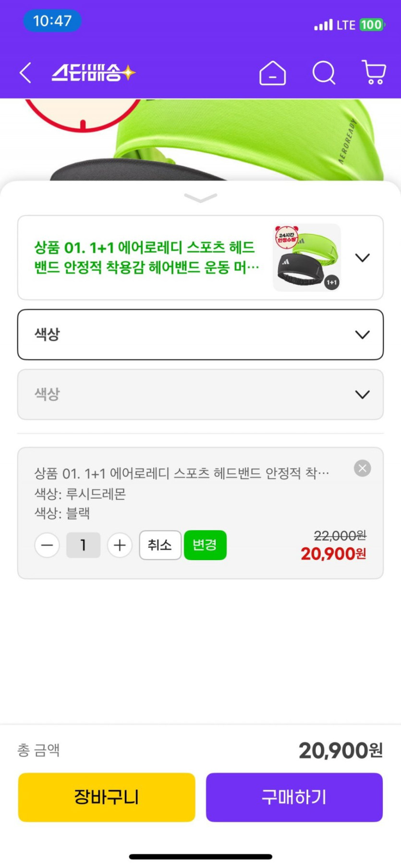Open the second greyed 색상 dropdown
Image resolution: width=401 pixels, height=868 pixels.
coord(200,394)
